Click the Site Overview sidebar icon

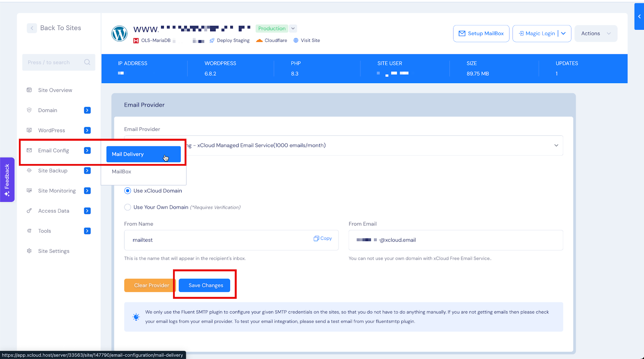pyautogui.click(x=29, y=90)
